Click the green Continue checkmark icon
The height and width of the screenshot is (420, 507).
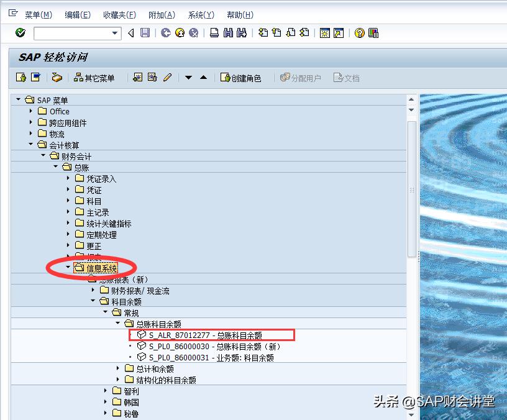pyautogui.click(x=21, y=32)
